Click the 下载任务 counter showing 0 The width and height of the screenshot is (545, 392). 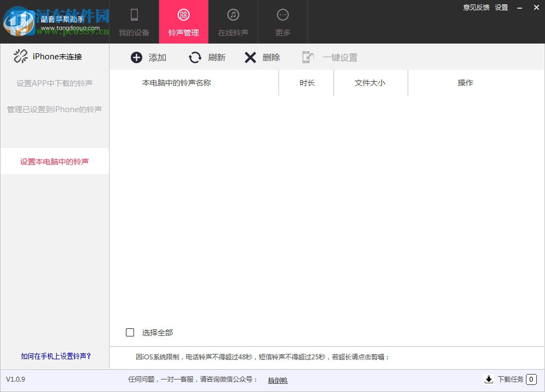point(530,379)
